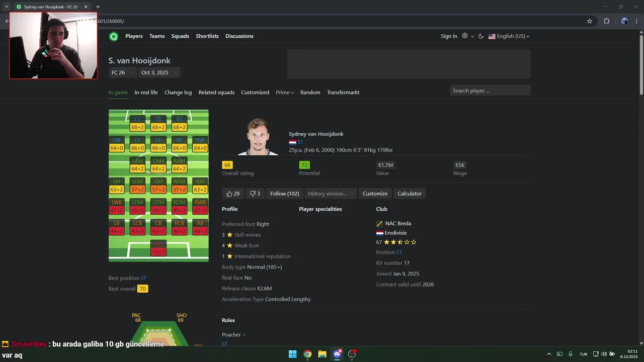Click the SoFIFA green logo icon
Image resolution: width=644 pixels, height=362 pixels.
click(114, 36)
